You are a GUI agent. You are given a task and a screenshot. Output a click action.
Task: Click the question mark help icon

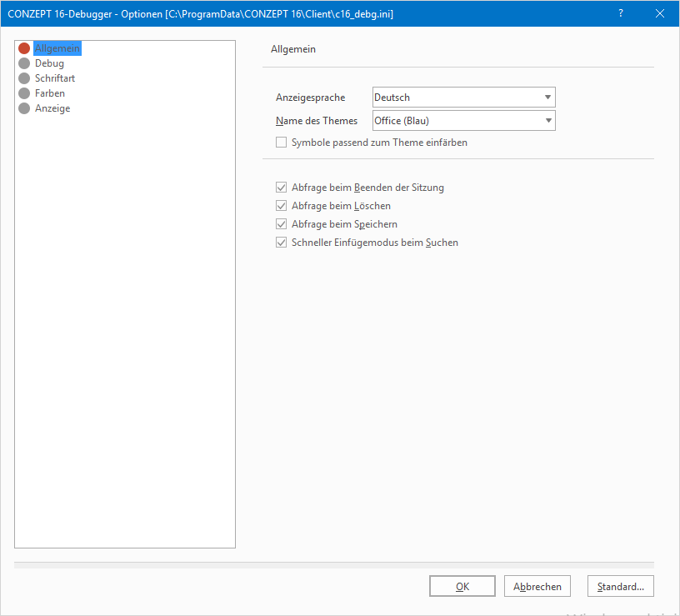(x=621, y=13)
